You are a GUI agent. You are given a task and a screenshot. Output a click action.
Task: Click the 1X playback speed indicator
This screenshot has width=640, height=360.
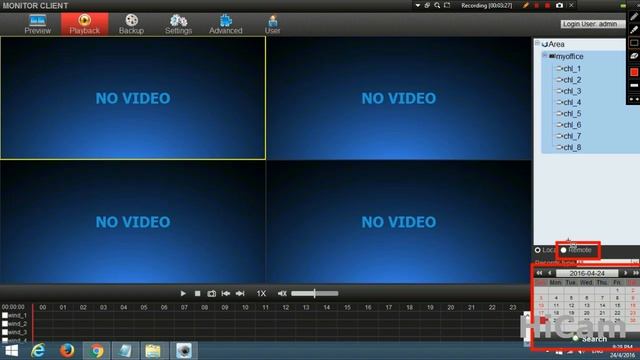(261, 293)
